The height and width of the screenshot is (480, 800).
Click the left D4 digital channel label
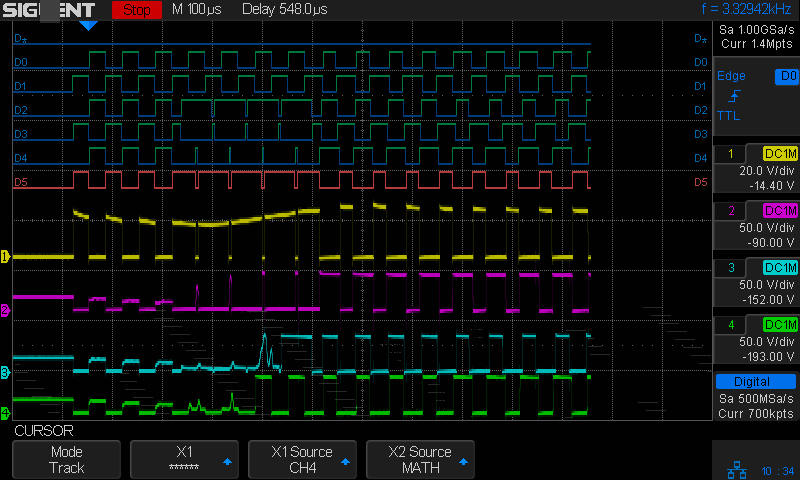click(21, 158)
